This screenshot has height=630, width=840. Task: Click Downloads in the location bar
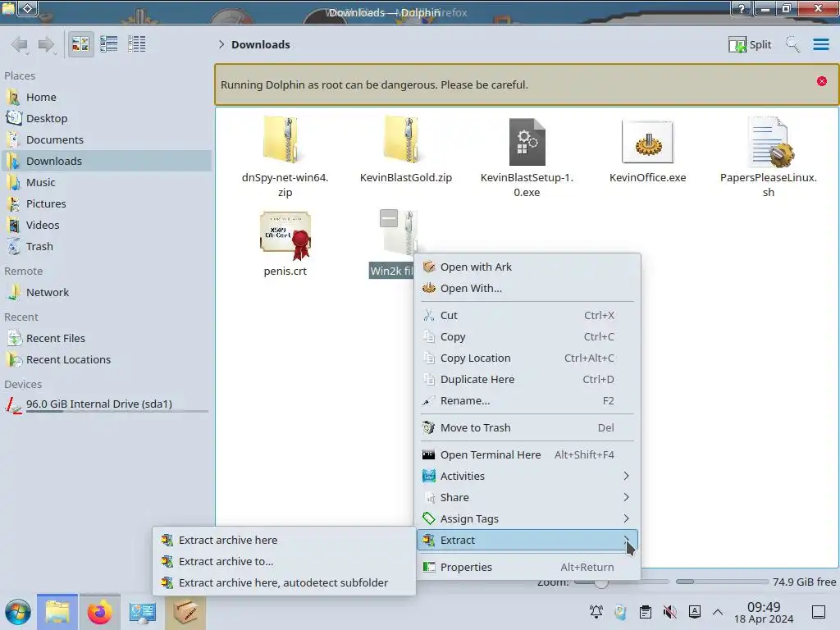[261, 44]
